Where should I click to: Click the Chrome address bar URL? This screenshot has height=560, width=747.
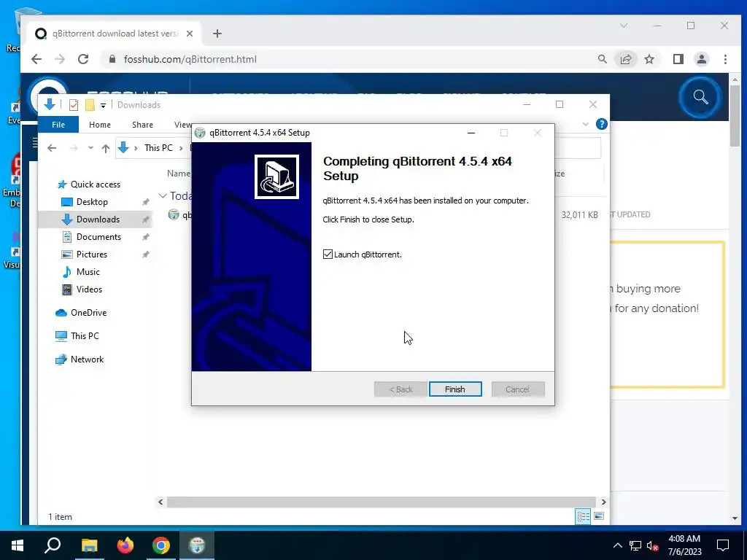click(190, 59)
